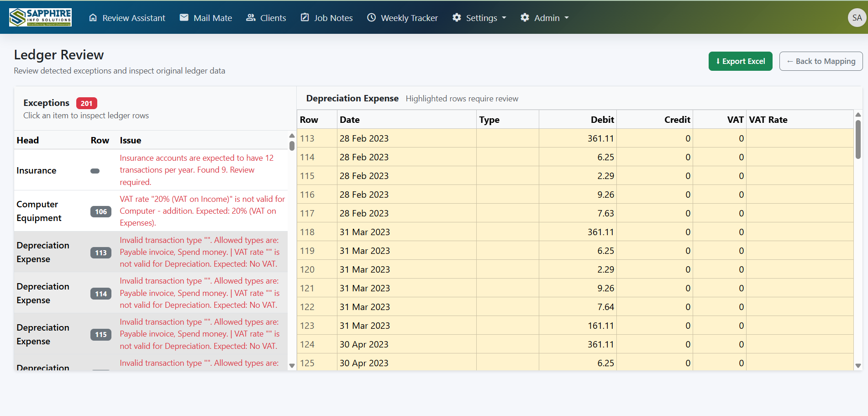This screenshot has width=868, height=416.
Task: Click the Head column header
Action: pyautogui.click(x=28, y=140)
